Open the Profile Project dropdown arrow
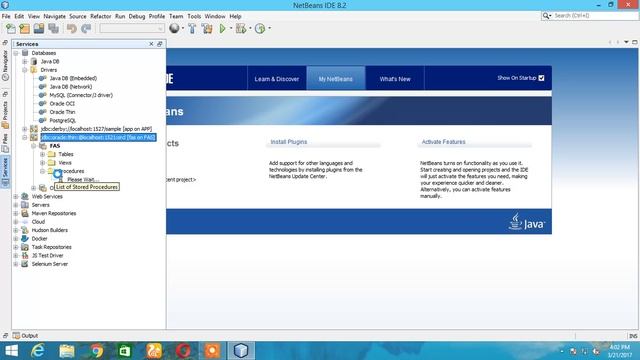 tap(269, 29)
